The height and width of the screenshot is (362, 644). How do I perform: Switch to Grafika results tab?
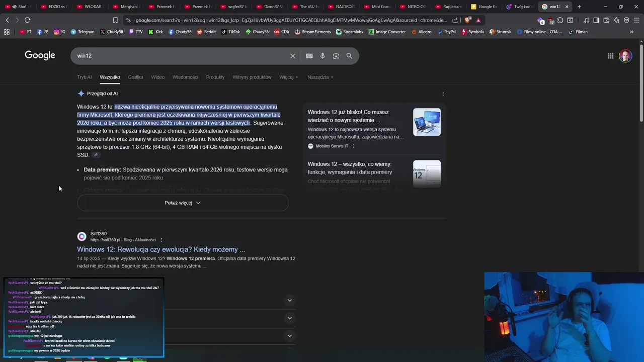coord(135,77)
